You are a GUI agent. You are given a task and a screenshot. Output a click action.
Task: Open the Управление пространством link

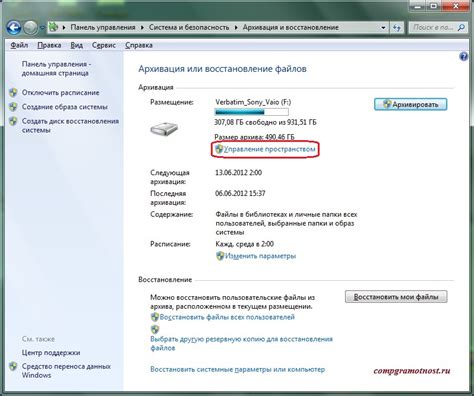tap(269, 149)
